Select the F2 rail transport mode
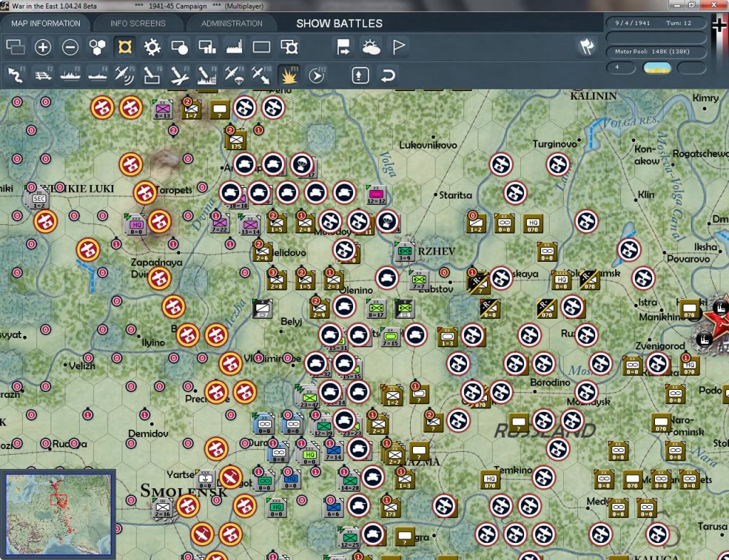Image resolution: width=729 pixels, height=560 pixels. coord(43,75)
